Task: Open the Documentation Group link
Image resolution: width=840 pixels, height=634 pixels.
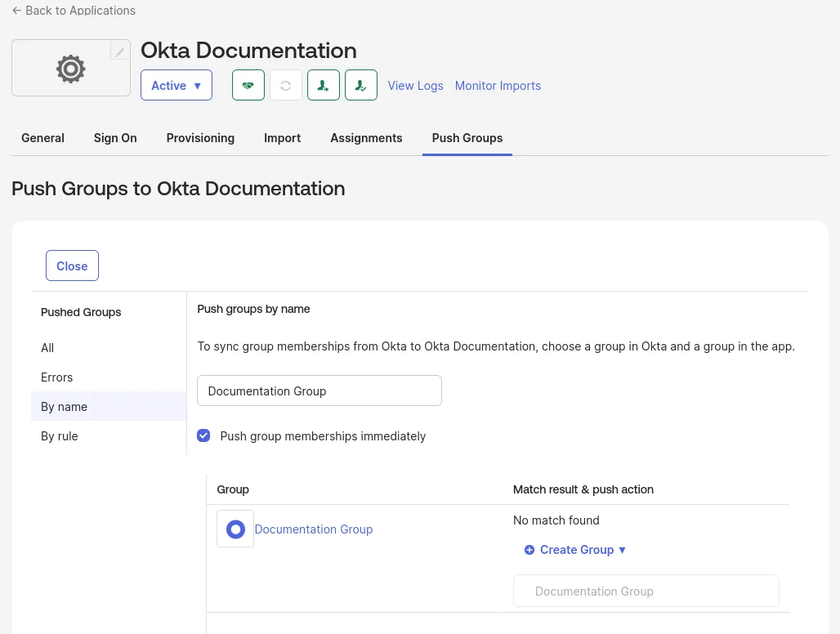Action: [314, 529]
